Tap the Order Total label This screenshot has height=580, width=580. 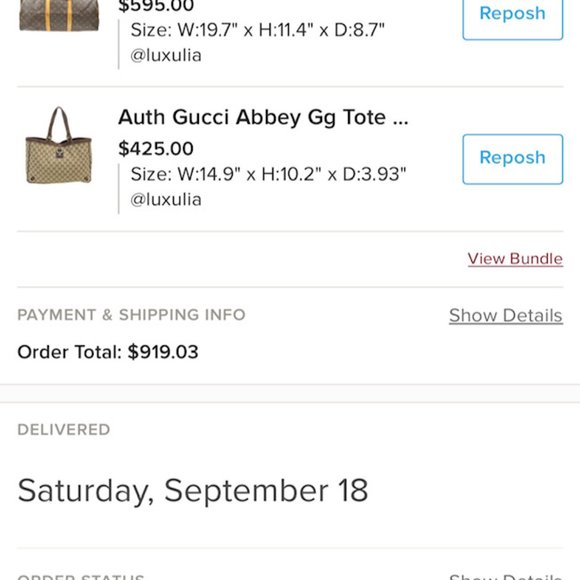pyautogui.click(x=70, y=352)
